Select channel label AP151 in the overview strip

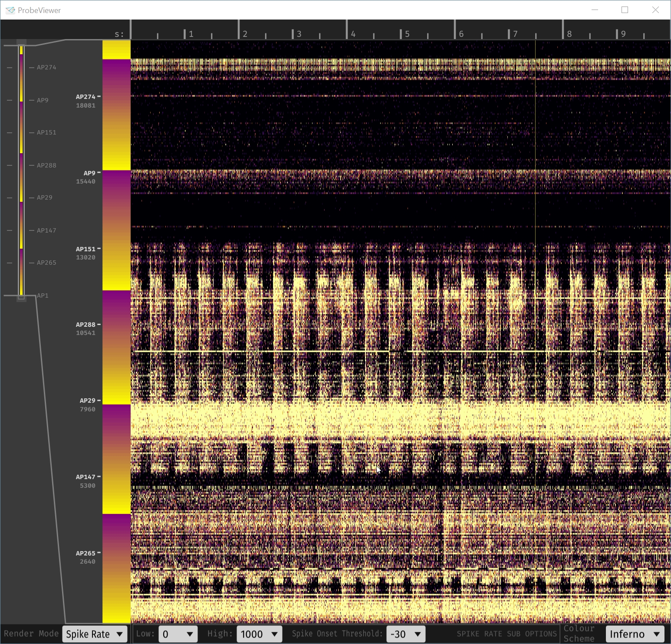point(46,132)
